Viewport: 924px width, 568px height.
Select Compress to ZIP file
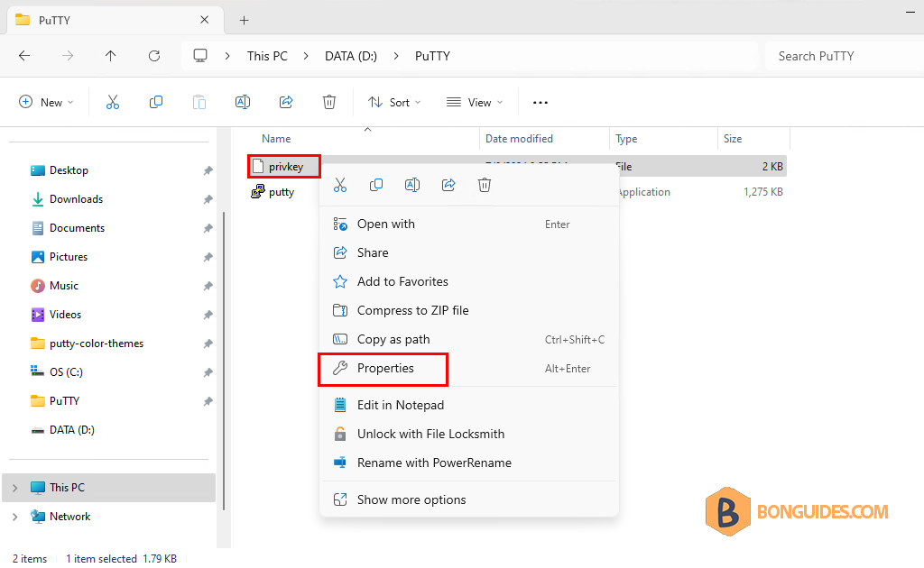[469, 311]
